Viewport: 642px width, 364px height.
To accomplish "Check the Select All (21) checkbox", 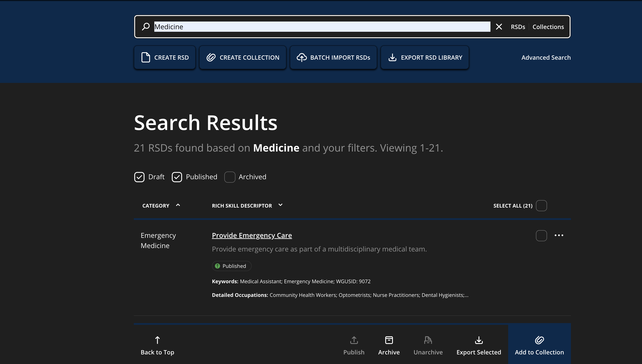I will click(541, 205).
